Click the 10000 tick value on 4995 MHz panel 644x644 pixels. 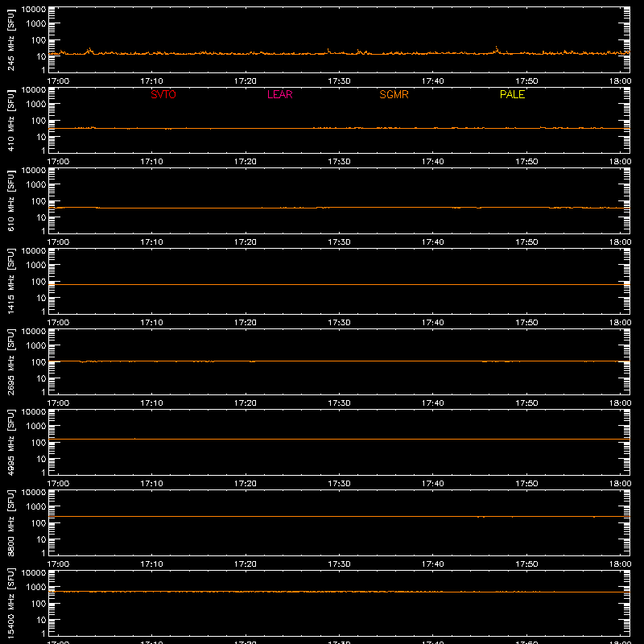click(34, 412)
